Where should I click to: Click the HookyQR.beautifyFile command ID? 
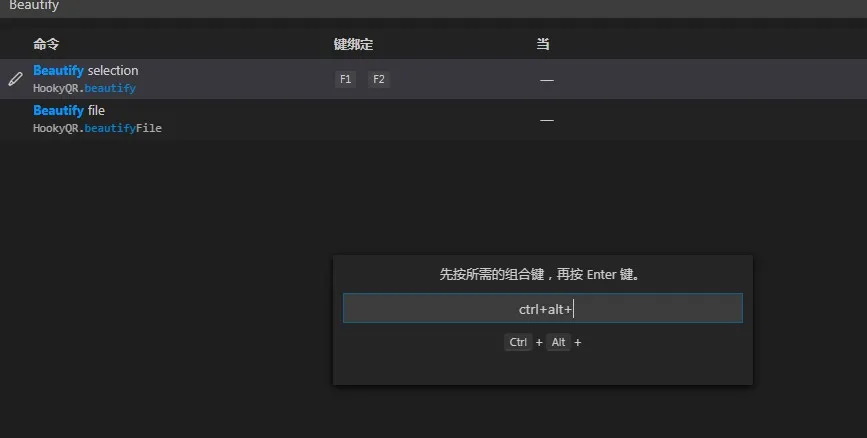coord(97,128)
